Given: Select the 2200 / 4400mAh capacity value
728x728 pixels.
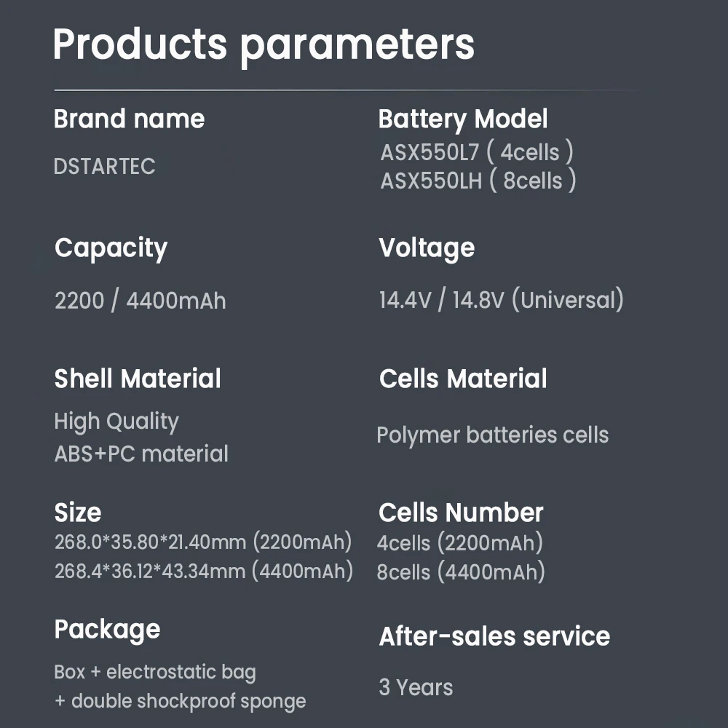Looking at the screenshot, I should [141, 301].
